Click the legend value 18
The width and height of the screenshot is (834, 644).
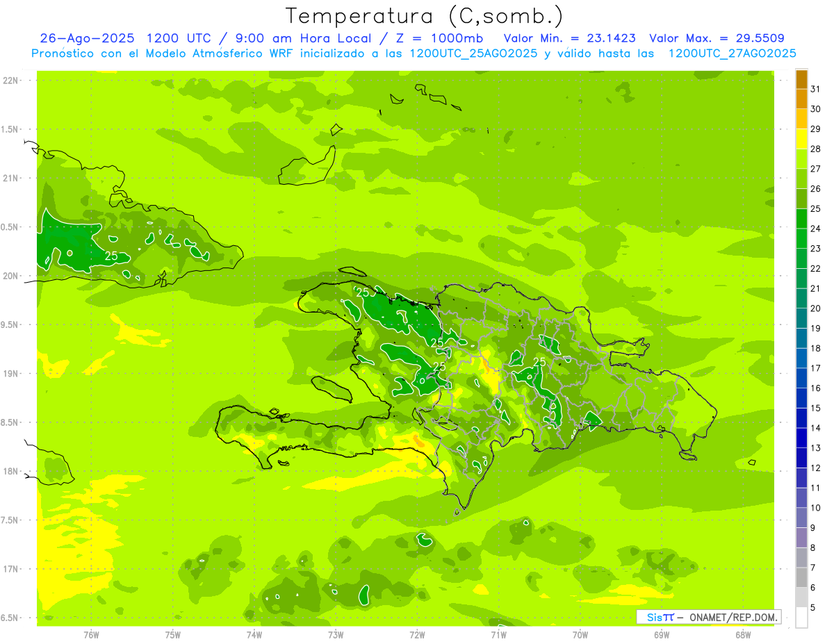pos(816,348)
